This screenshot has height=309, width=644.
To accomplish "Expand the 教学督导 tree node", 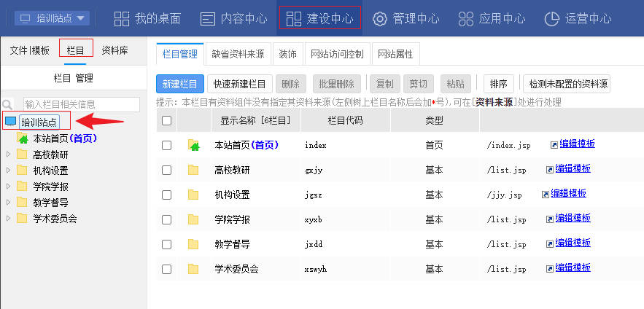I will [8, 203].
